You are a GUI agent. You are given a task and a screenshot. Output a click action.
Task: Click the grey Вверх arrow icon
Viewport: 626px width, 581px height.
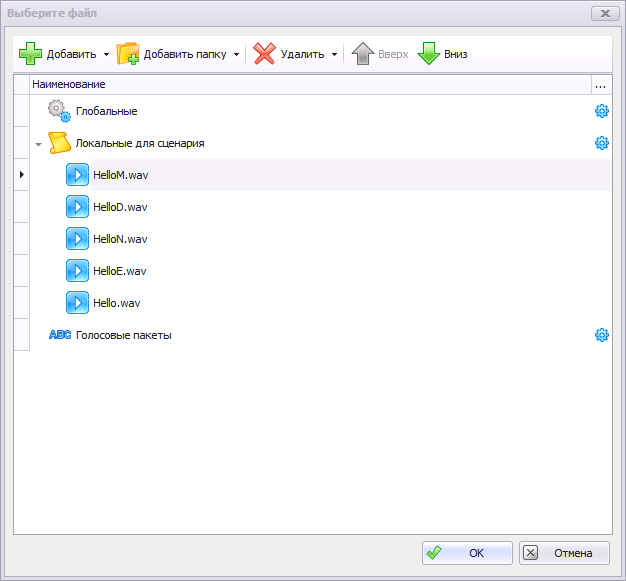point(363,54)
